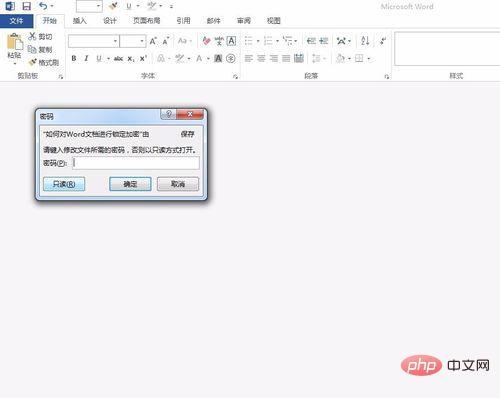Click the character border (boxed A) icon
The image size is (500, 398).
point(231,41)
